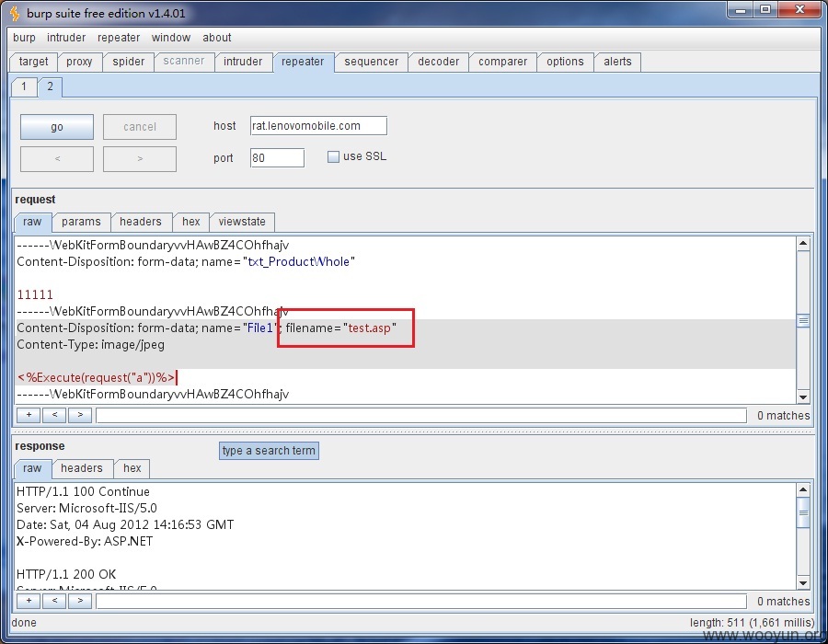Click the Server: Microsoft-IIS/5.0 line

coord(86,509)
